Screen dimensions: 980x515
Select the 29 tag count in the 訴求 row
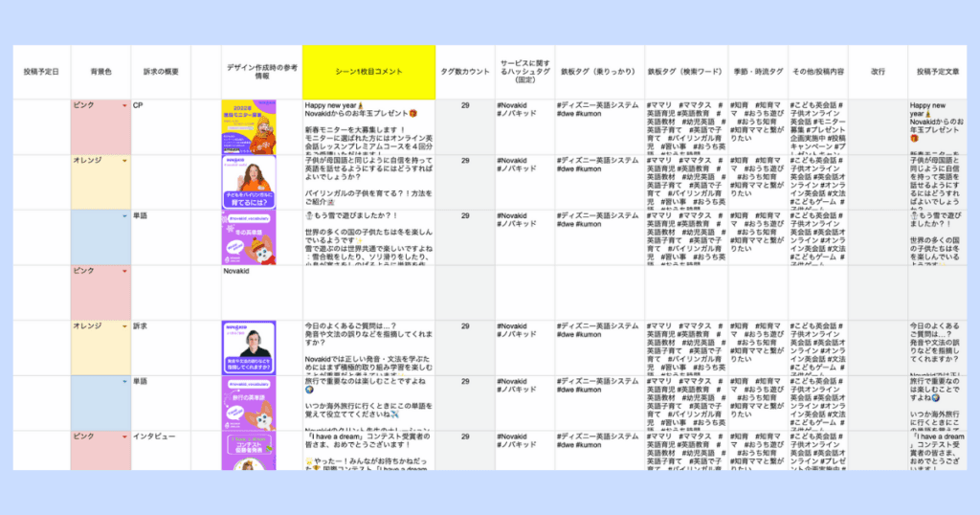point(465,347)
